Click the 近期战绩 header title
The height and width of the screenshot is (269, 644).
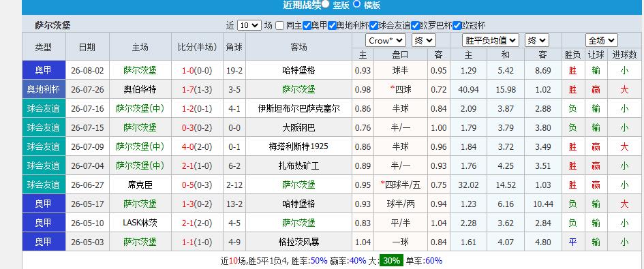[302, 5]
